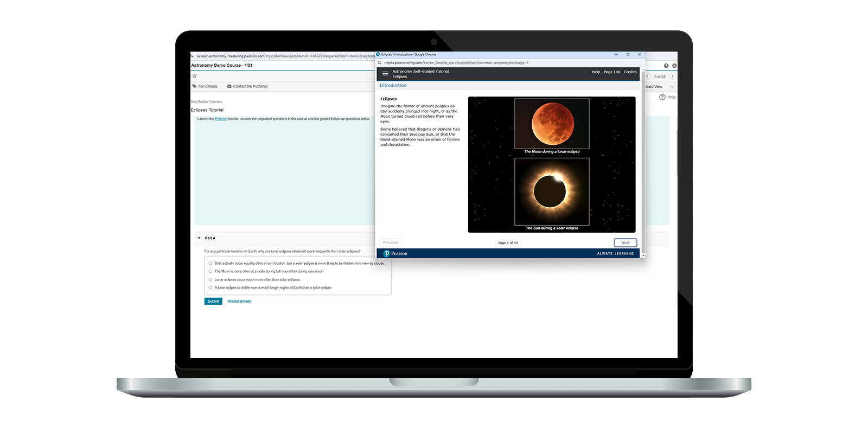This screenshot has height=434, width=868.
Task: Select answer 'The Moon is more often at a node'
Action: (x=210, y=271)
